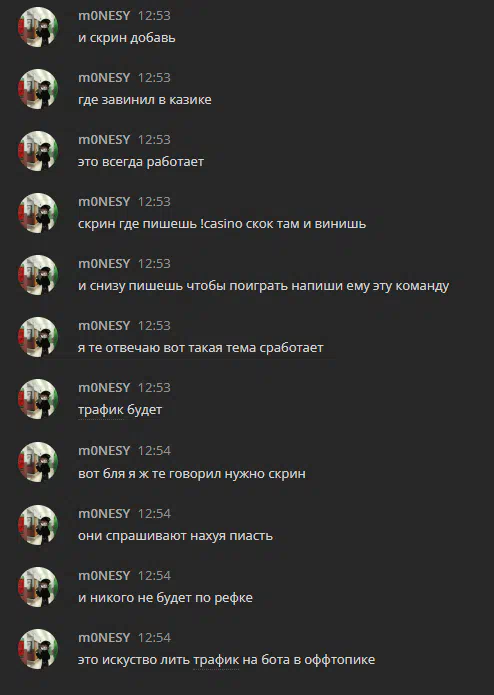Open avatar beside "они спрашивают" message
The width and height of the screenshot is (494, 695).
click(x=38, y=525)
